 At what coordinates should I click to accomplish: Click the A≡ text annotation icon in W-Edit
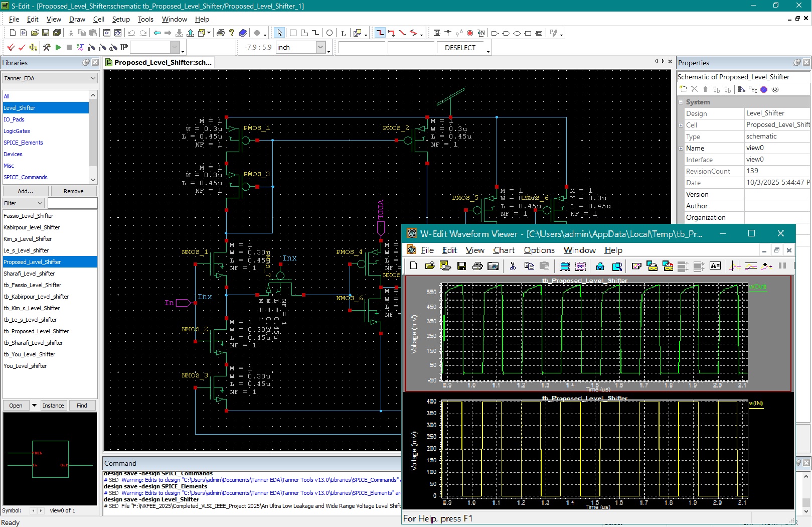tap(716, 266)
